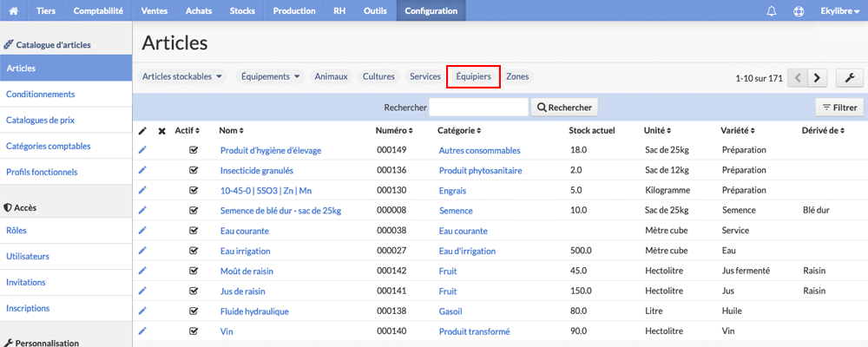868x347 pixels.
Task: Go to the home icon in navbar
Action: (x=14, y=10)
